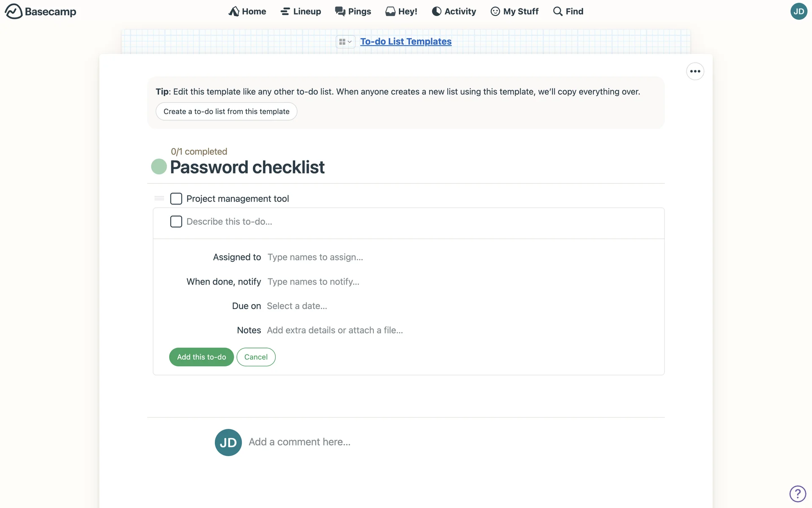Open the three-dots options menu
Screen dimensions: 812x508
point(695,71)
